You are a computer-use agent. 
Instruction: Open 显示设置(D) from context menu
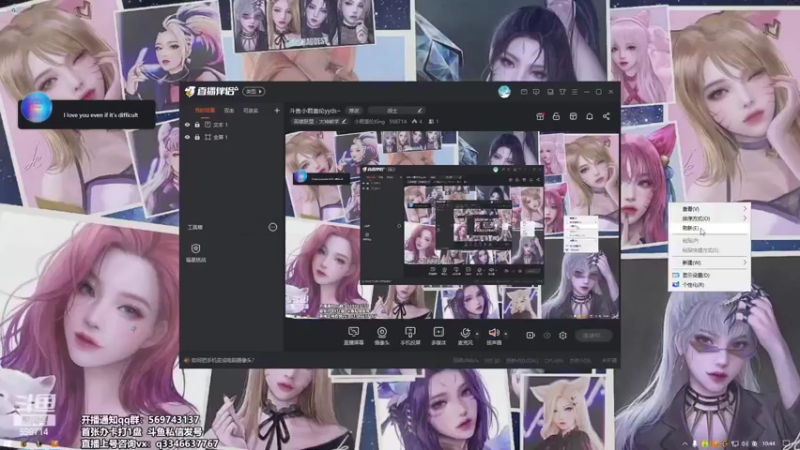(709, 275)
